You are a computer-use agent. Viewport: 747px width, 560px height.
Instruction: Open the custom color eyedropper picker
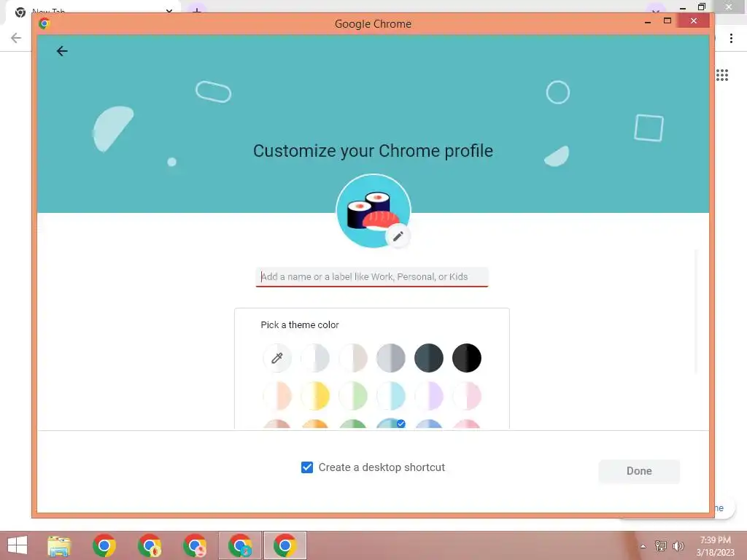[x=276, y=357]
